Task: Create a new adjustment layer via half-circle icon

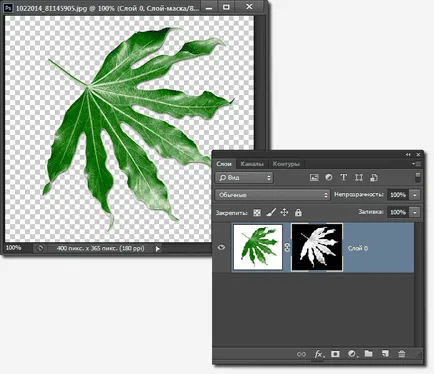Action: 352,354
